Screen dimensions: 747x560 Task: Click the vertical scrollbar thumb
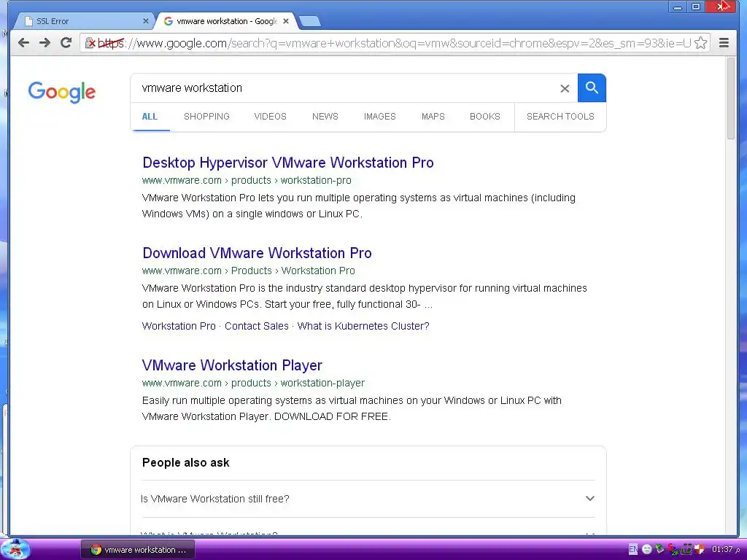[731, 98]
